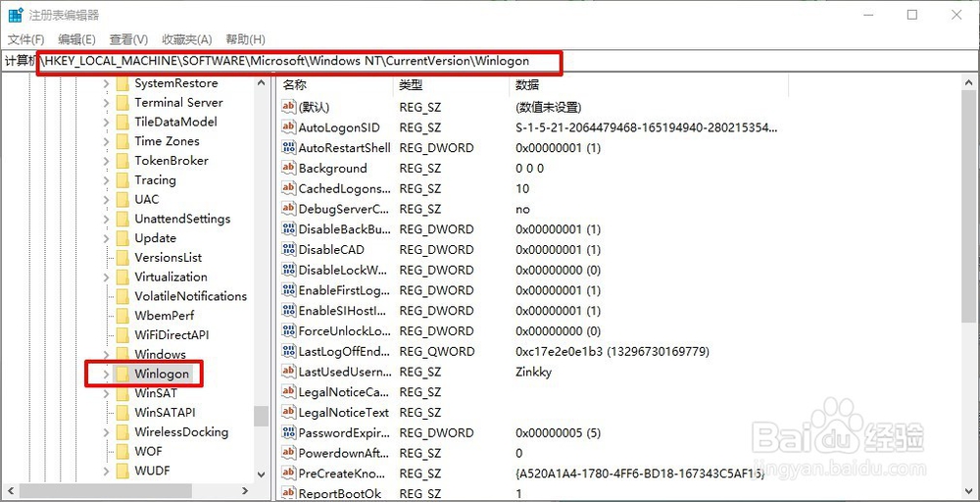
Task: Select the VolatileNotifications tree key
Action: point(191,296)
